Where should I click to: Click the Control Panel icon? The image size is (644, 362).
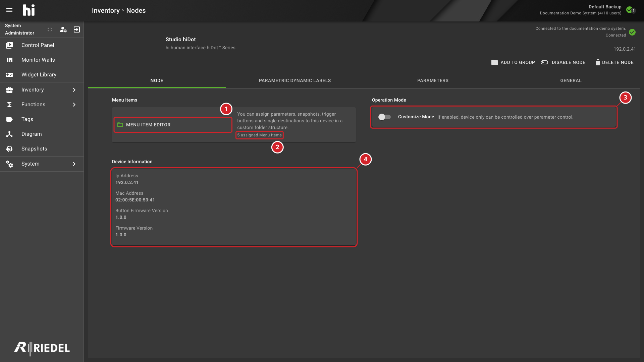[9, 45]
